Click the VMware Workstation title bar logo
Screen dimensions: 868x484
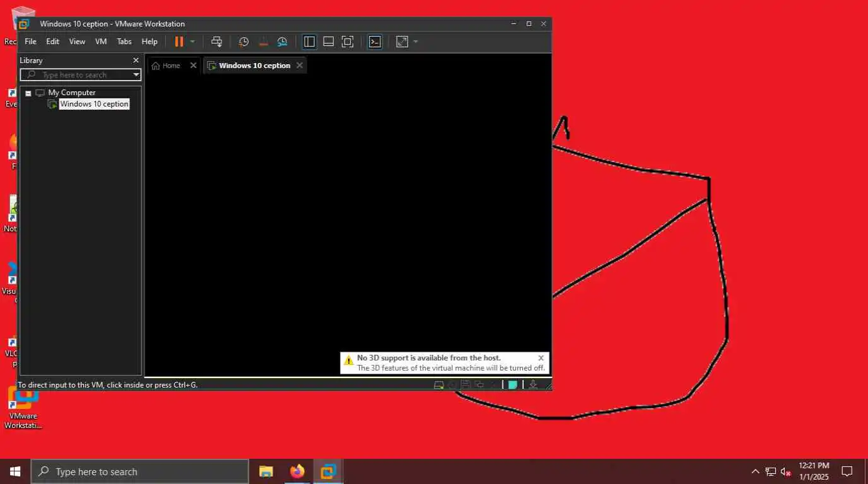tap(24, 24)
